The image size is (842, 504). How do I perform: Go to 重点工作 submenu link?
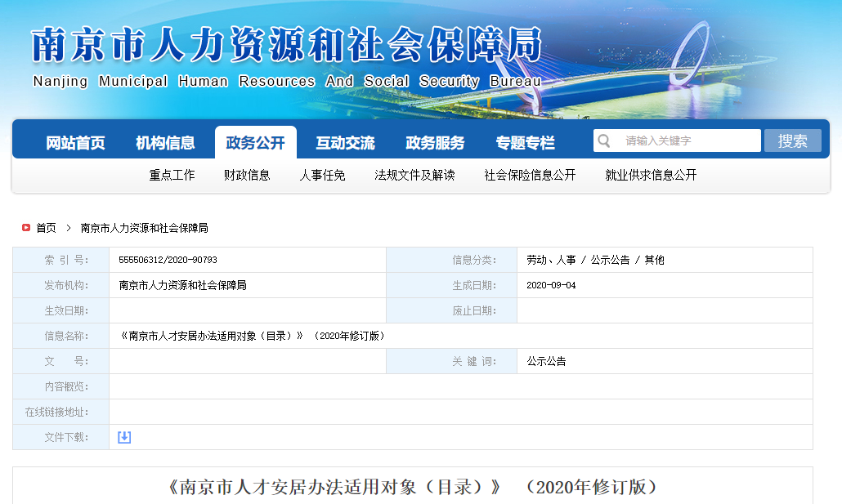172,175
